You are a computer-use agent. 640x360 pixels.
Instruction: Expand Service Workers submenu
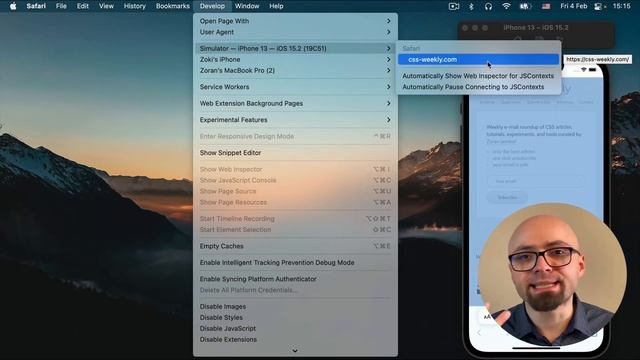coord(295,87)
